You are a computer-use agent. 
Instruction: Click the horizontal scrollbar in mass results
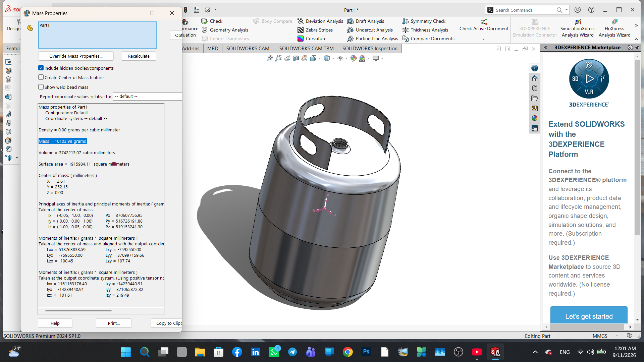pos(78,311)
